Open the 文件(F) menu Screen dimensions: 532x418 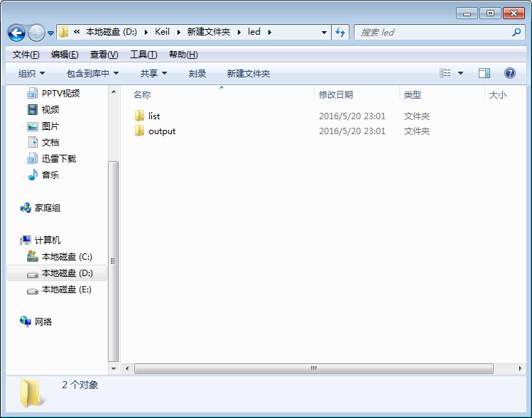[26, 55]
